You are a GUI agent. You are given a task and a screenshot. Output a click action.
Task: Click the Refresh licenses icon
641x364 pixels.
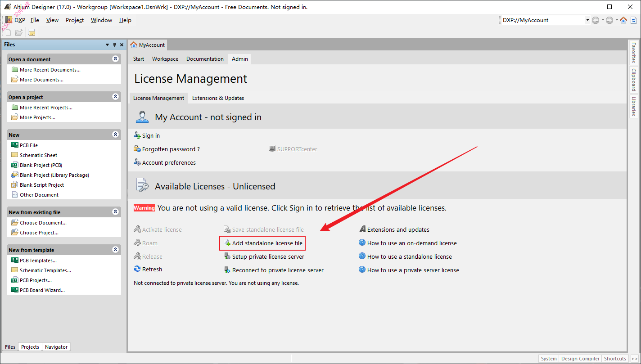137,269
